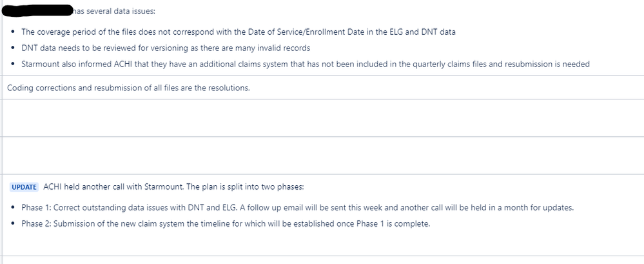Click the bullet dot before 'Starmount also informed'
The width and height of the screenshot is (644, 264).
[14, 64]
